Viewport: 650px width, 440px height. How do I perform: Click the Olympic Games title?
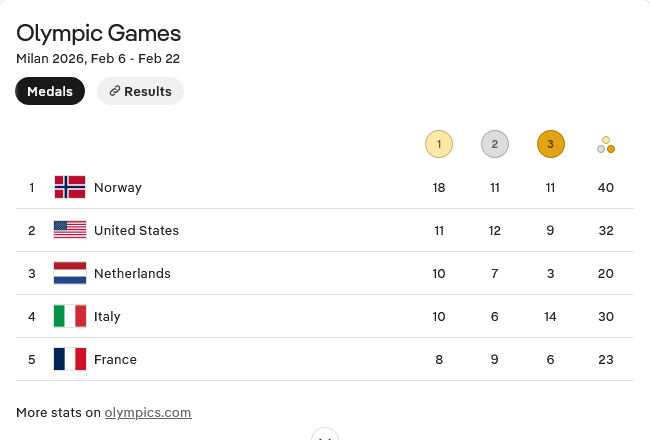tap(99, 33)
